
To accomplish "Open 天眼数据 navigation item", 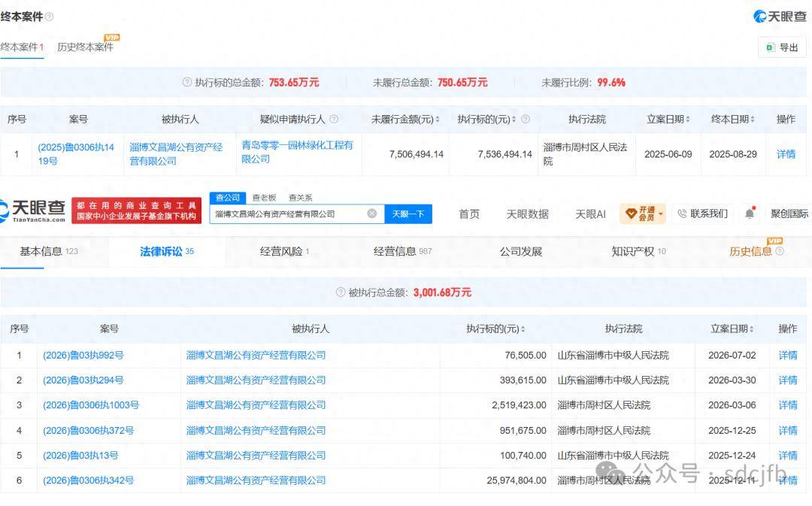I will coord(527,214).
